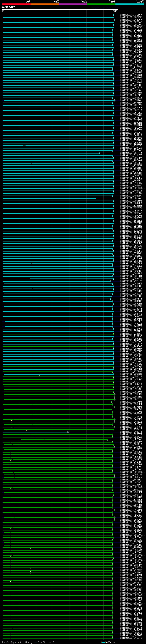This screenshot has height=644, width=146.
Task: Click the UniRef100_B7FI92 label
Action: coord(131,407)
